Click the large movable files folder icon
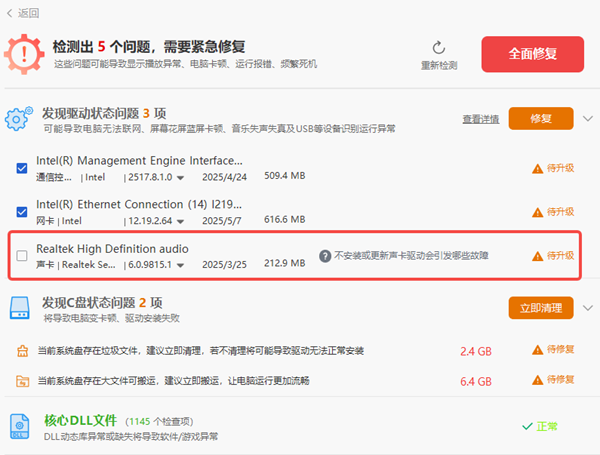Image resolution: width=600 pixels, height=455 pixels. click(x=24, y=381)
